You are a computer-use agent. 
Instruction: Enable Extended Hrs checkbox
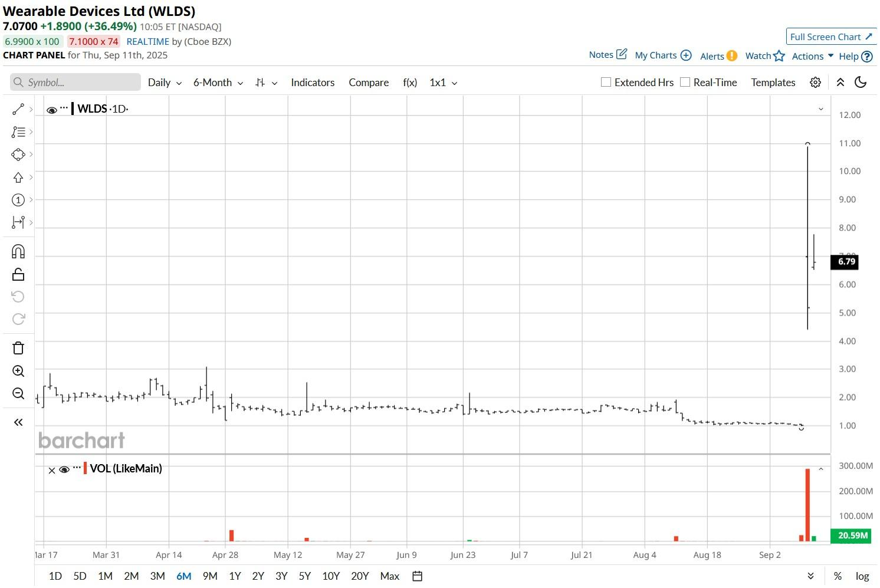pos(606,82)
